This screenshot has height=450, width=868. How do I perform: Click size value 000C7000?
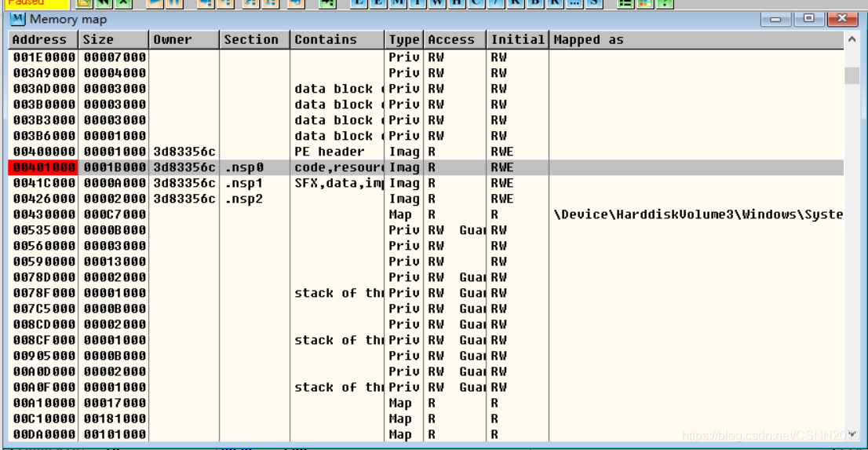point(115,214)
